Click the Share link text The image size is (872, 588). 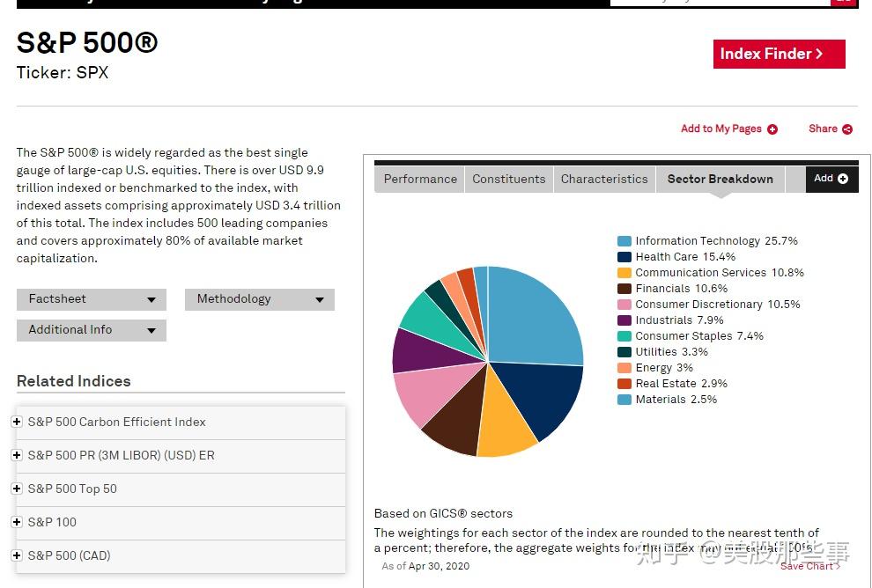[823, 129]
